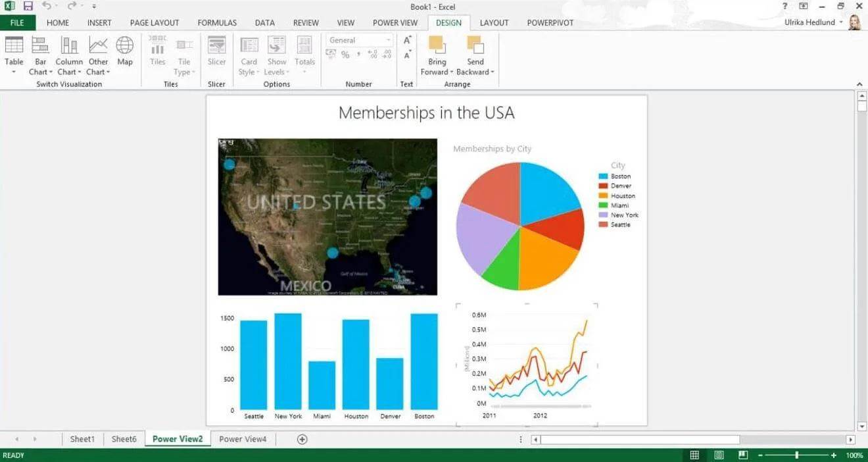This screenshot has height=462, width=868.
Task: Navigate to previous sheet tab arrow
Action: [x=16, y=439]
